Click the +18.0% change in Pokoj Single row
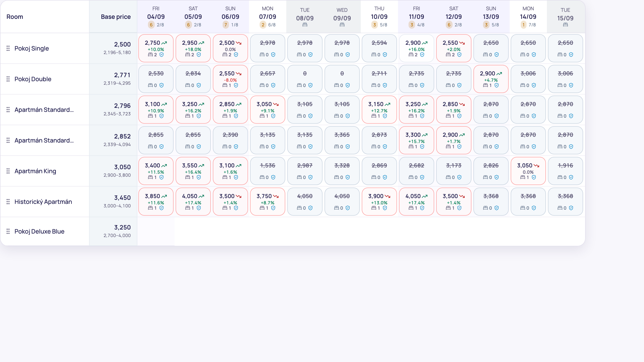 [193, 50]
